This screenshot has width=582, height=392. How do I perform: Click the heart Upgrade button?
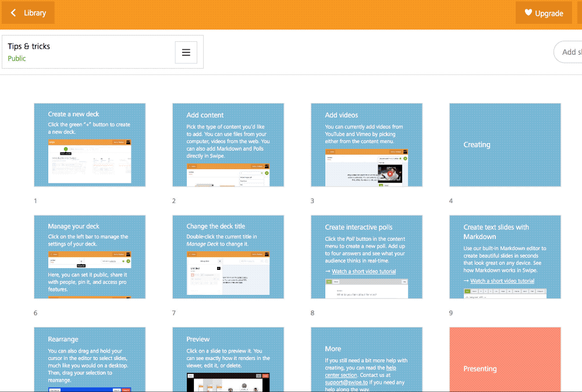click(x=543, y=13)
